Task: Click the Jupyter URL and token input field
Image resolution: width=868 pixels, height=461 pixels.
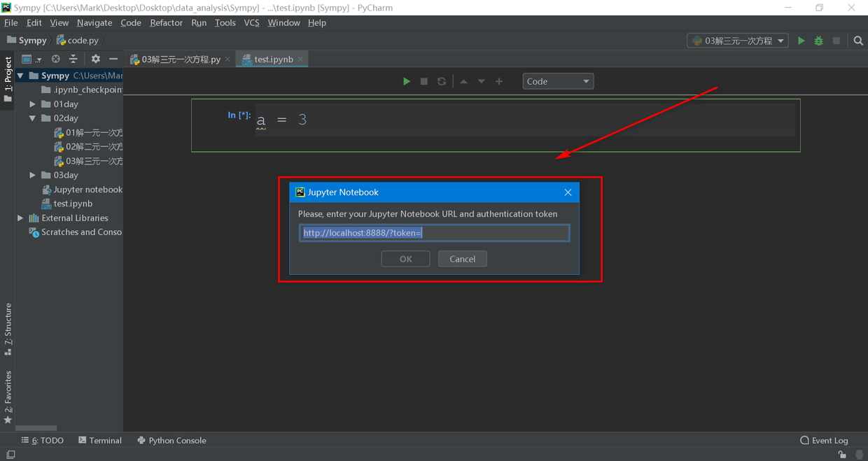Action: click(x=434, y=233)
